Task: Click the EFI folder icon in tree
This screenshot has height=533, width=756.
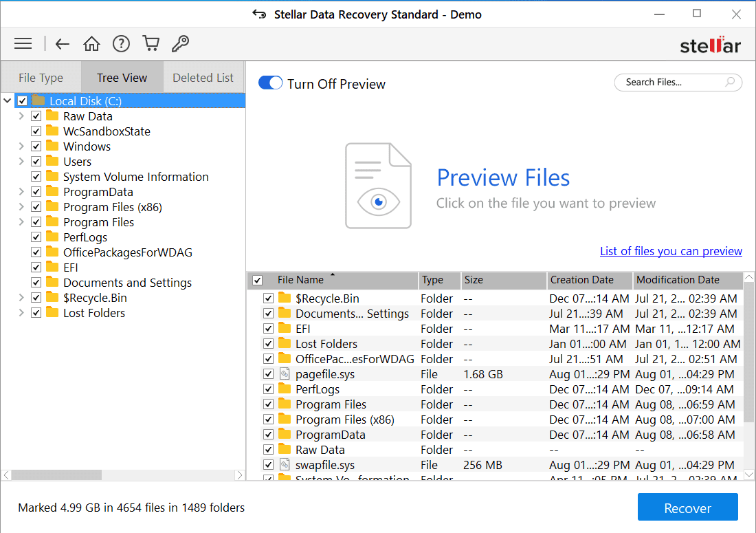Action: [52, 267]
